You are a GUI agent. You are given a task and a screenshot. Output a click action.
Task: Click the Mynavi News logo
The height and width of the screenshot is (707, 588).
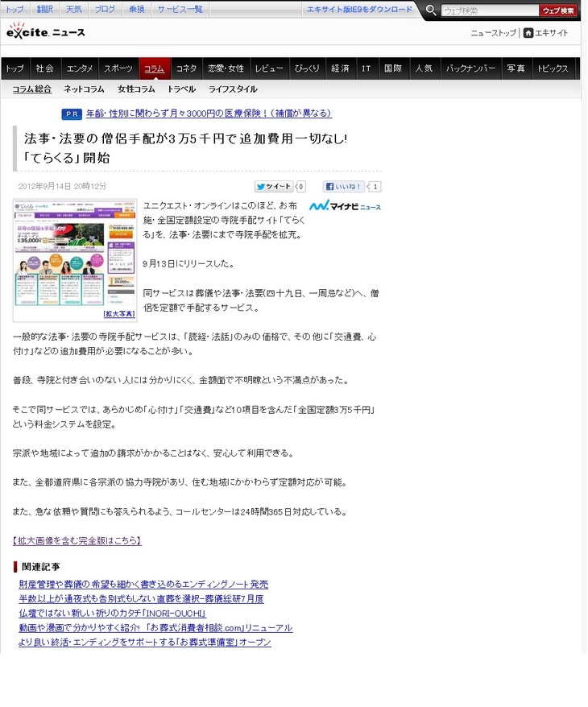point(346,207)
